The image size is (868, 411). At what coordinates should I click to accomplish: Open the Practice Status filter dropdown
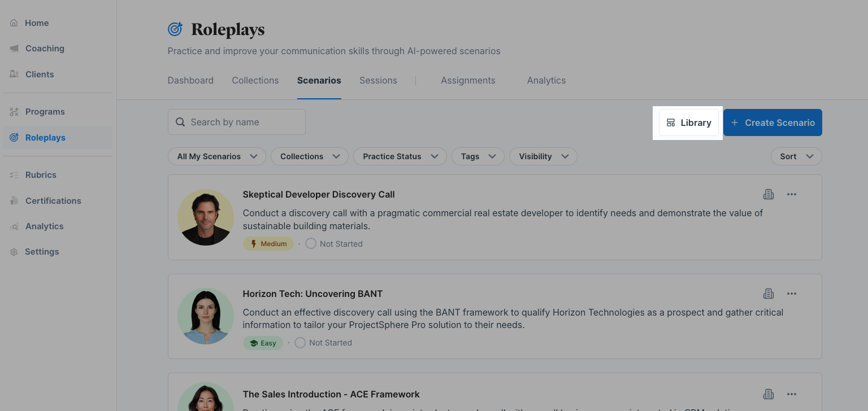click(x=400, y=156)
